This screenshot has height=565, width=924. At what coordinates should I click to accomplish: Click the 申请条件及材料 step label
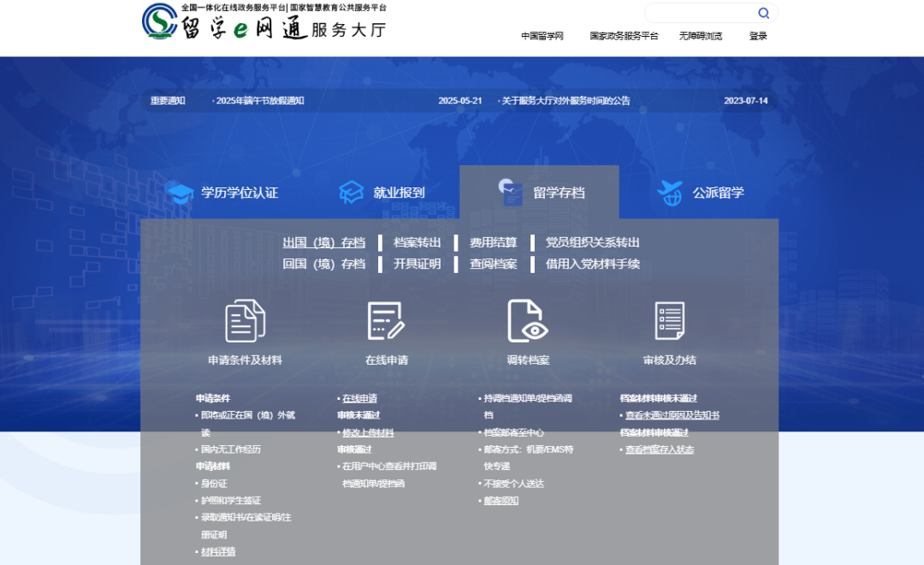[246, 360]
